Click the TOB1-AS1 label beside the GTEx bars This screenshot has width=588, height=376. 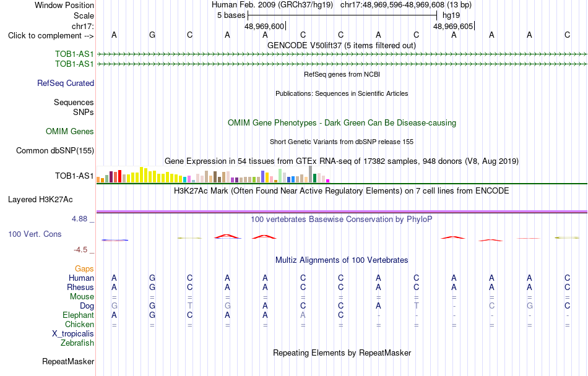(74, 176)
